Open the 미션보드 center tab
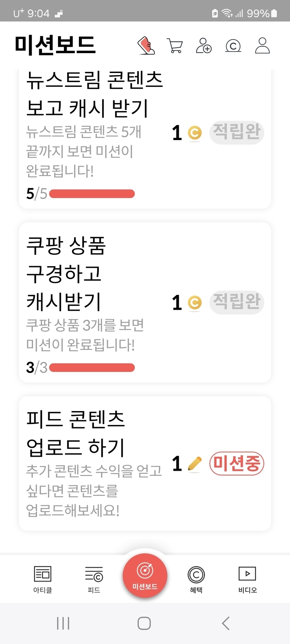The image size is (290, 644). click(145, 575)
